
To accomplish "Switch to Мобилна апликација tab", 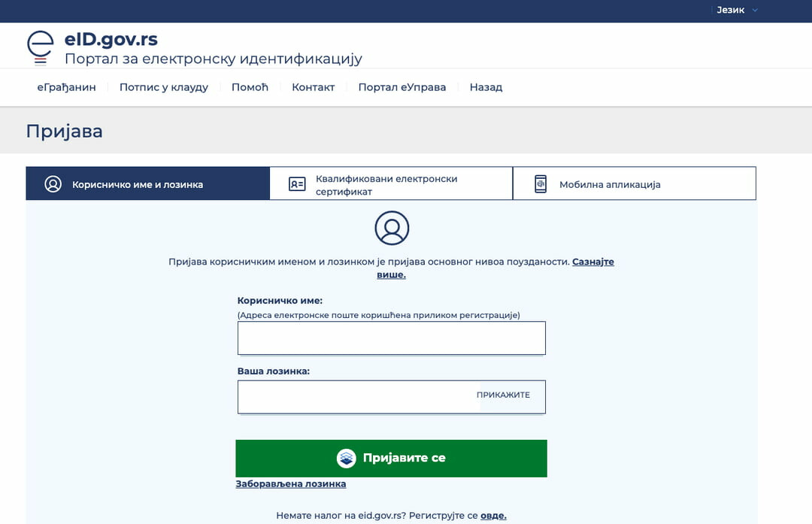I will (x=609, y=184).
